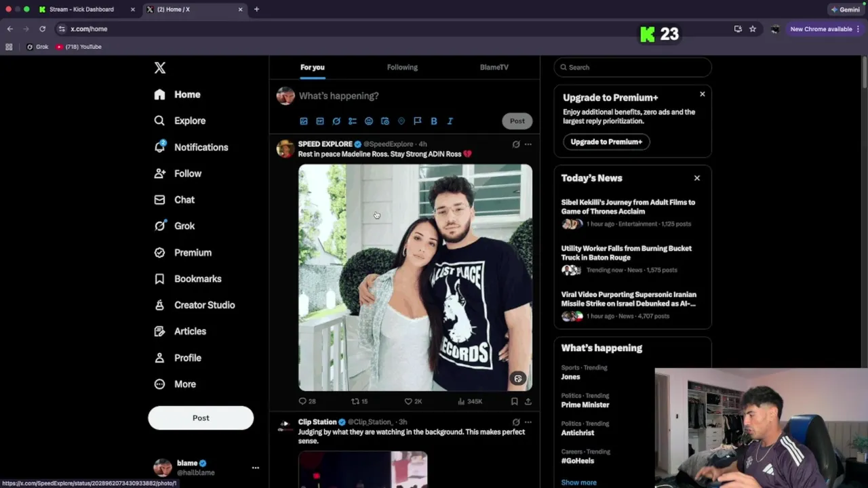Reply to the SPEED EXPLORE post

click(307, 401)
